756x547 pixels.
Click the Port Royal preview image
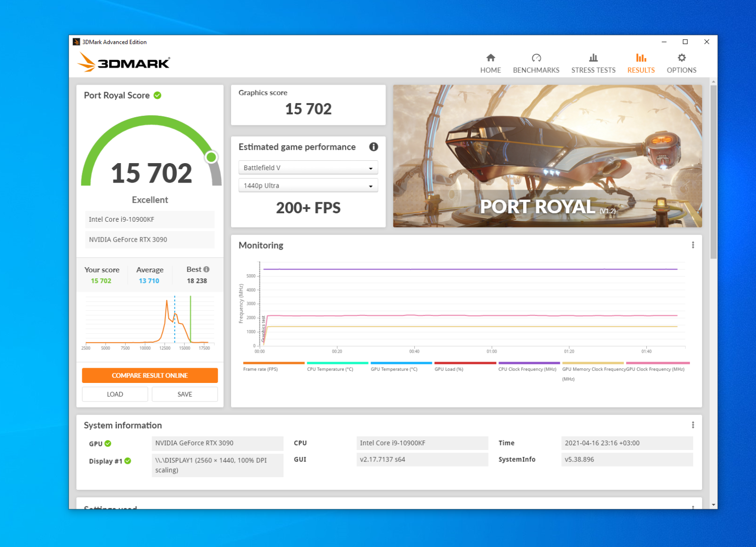[547, 156]
